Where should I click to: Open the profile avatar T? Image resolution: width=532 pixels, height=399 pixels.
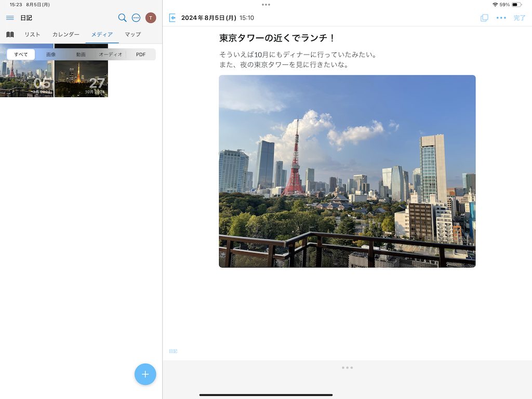151,18
